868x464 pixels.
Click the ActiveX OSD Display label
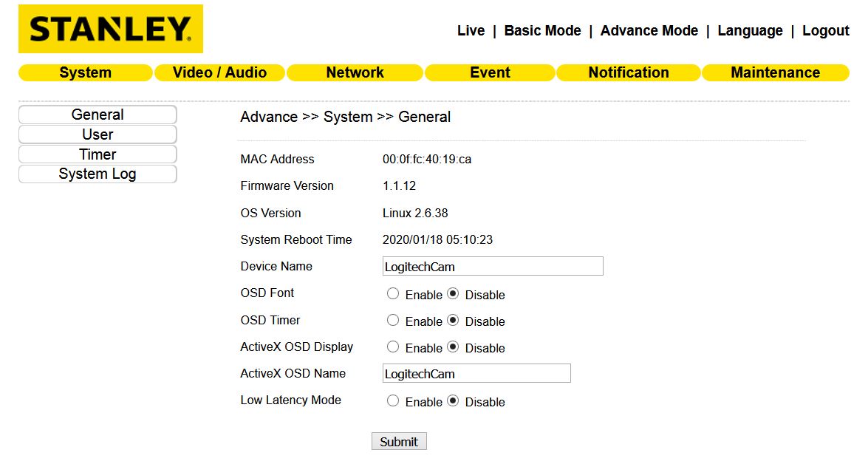pos(297,347)
